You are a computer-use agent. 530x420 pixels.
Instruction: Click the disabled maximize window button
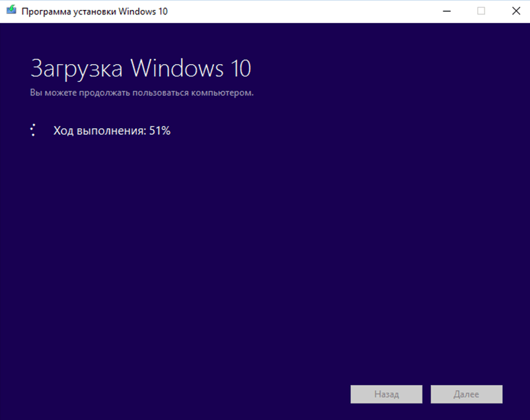481,11
